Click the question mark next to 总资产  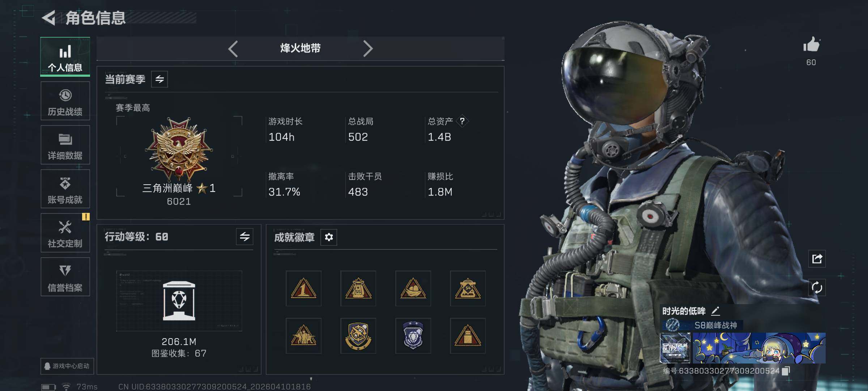point(462,121)
